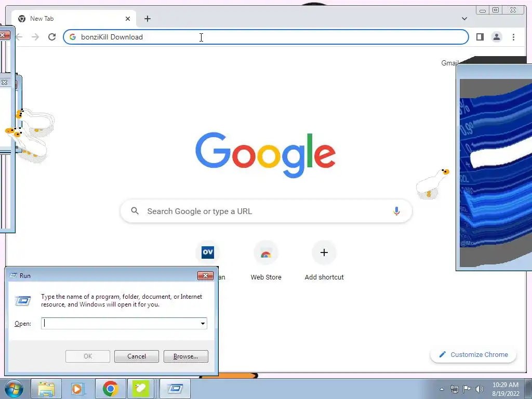Image resolution: width=532 pixels, height=399 pixels.
Task: Click the Add shortcut tile
Action: pos(324,260)
